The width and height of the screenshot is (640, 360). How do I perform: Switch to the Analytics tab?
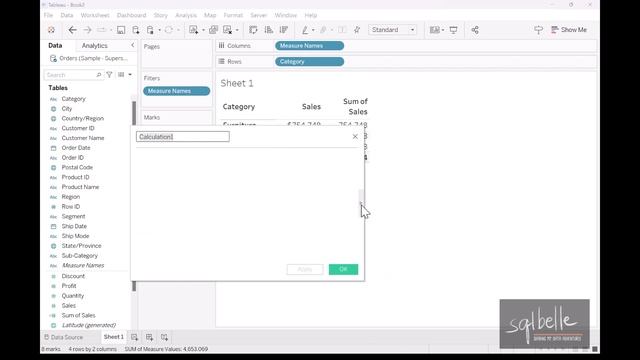(x=95, y=46)
